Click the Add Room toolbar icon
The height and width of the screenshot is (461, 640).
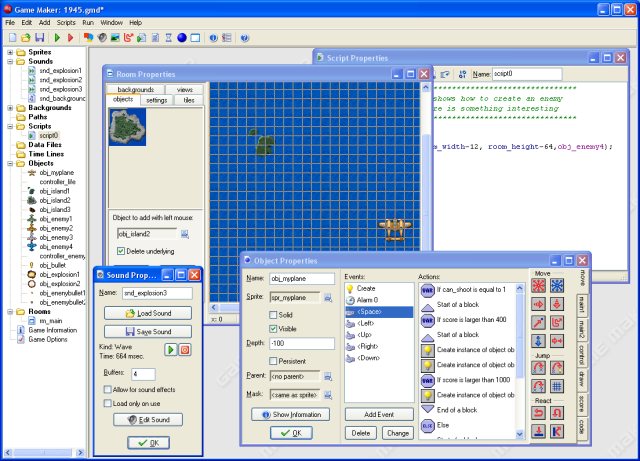pos(196,38)
